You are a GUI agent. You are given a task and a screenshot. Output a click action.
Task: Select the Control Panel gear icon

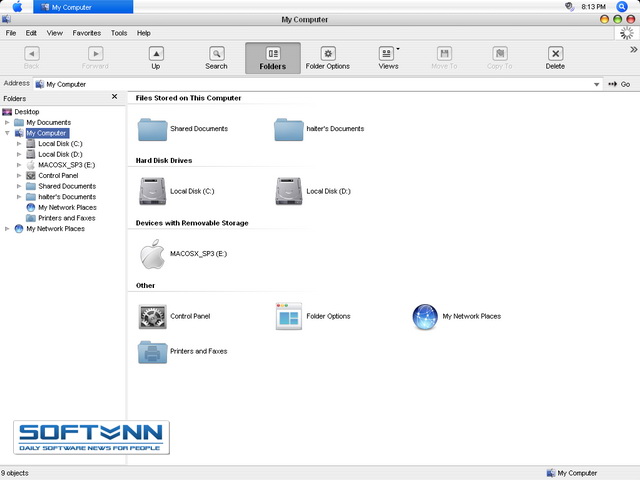click(x=152, y=316)
